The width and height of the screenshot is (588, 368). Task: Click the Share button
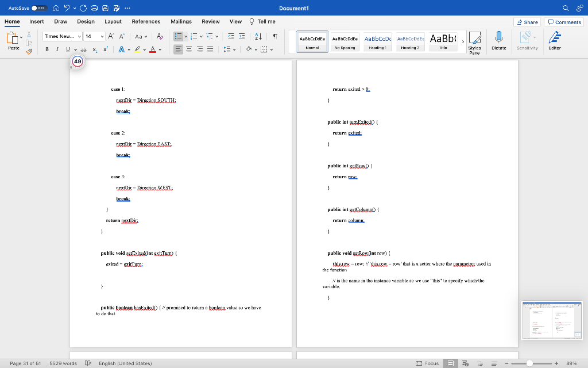coord(527,22)
